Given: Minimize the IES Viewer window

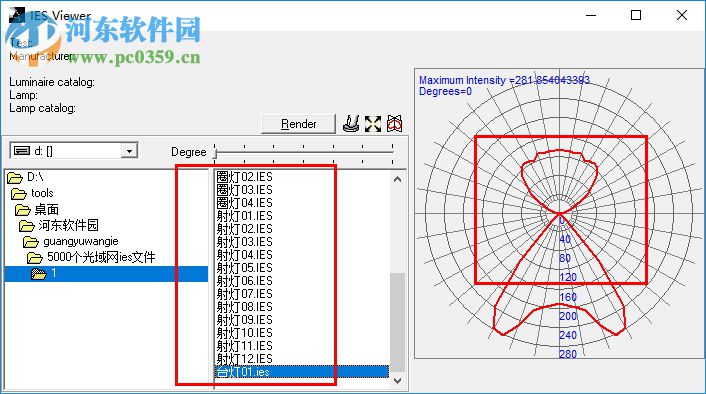Looking at the screenshot, I should (x=591, y=15).
